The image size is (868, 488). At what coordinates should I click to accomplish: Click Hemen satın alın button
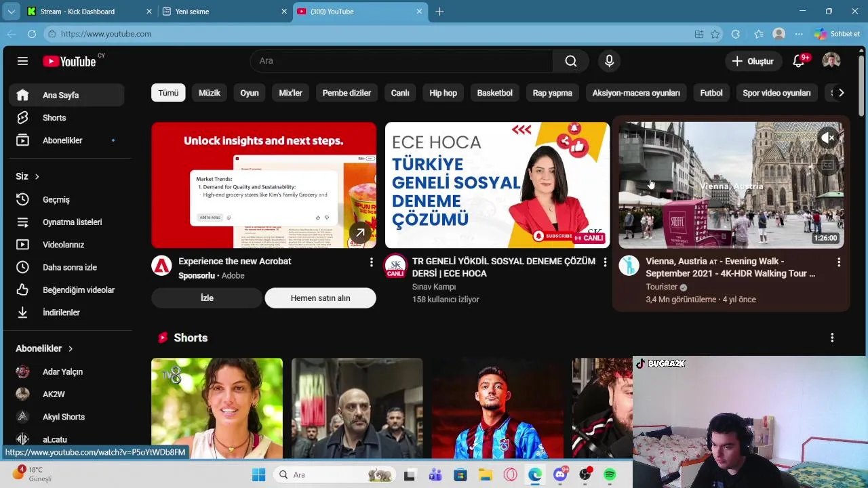320,298
